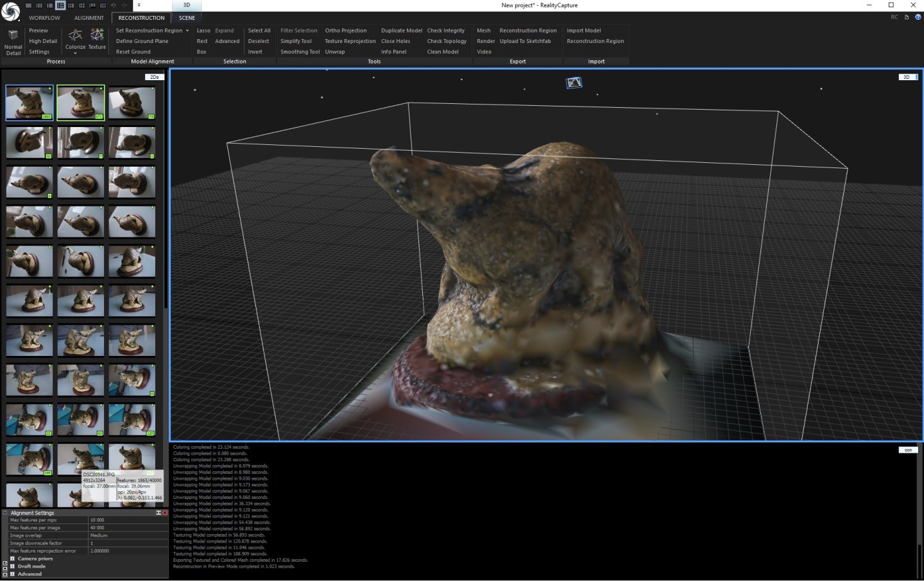Open the quick access toolbar customize arrow
Screen dimensions: 924x581
(139, 5)
